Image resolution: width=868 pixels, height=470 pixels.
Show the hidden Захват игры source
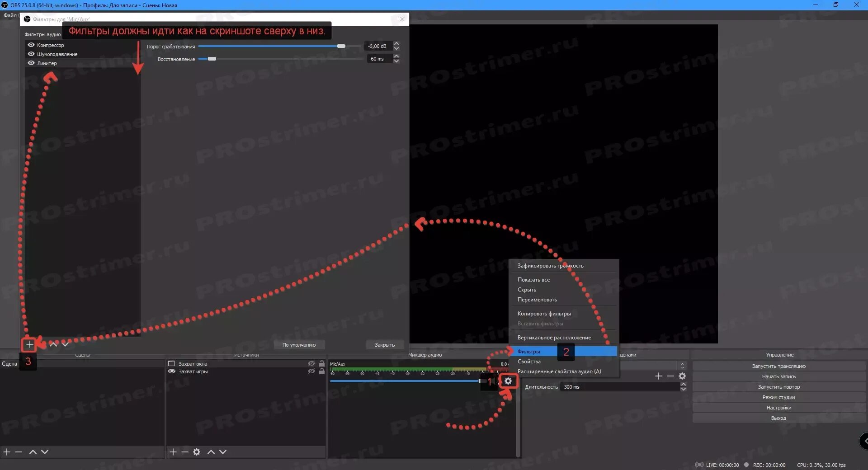pyautogui.click(x=311, y=371)
